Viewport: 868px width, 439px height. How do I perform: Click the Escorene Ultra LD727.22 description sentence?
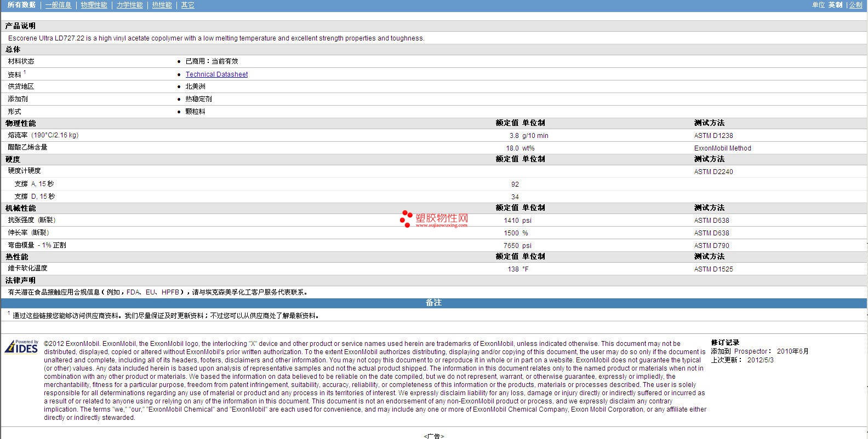(x=216, y=38)
